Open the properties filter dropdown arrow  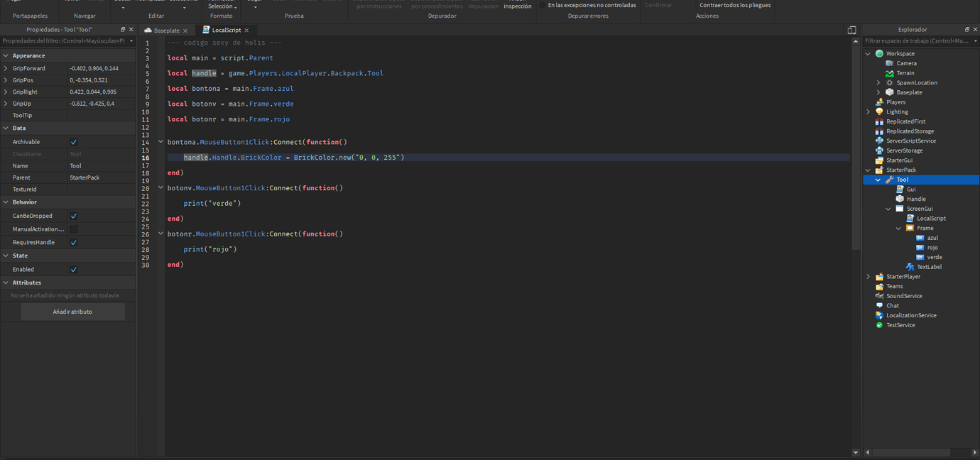click(131, 41)
